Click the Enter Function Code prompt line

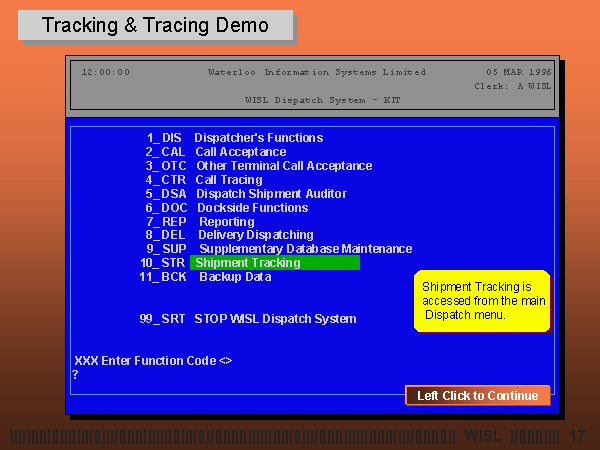153,361
